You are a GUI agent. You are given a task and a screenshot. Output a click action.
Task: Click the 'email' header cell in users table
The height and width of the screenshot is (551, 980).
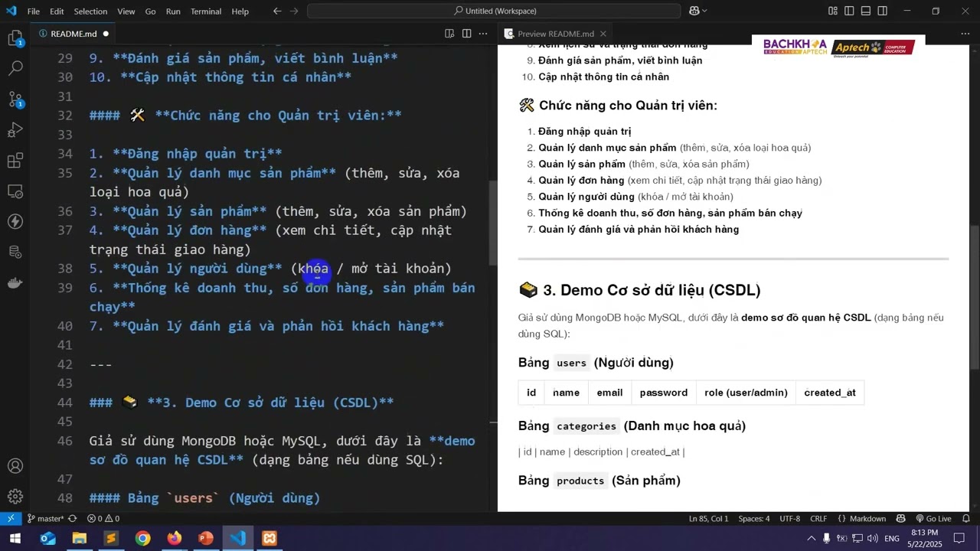coord(609,393)
